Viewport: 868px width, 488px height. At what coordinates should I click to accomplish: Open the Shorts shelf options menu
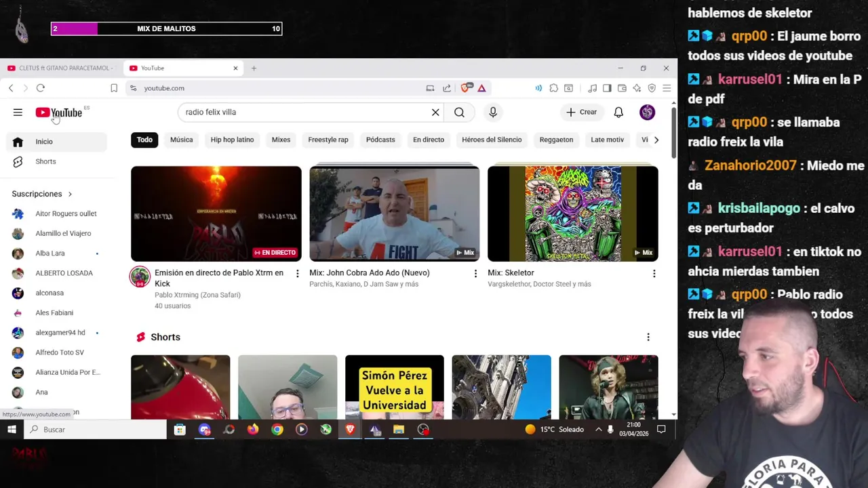click(x=648, y=337)
